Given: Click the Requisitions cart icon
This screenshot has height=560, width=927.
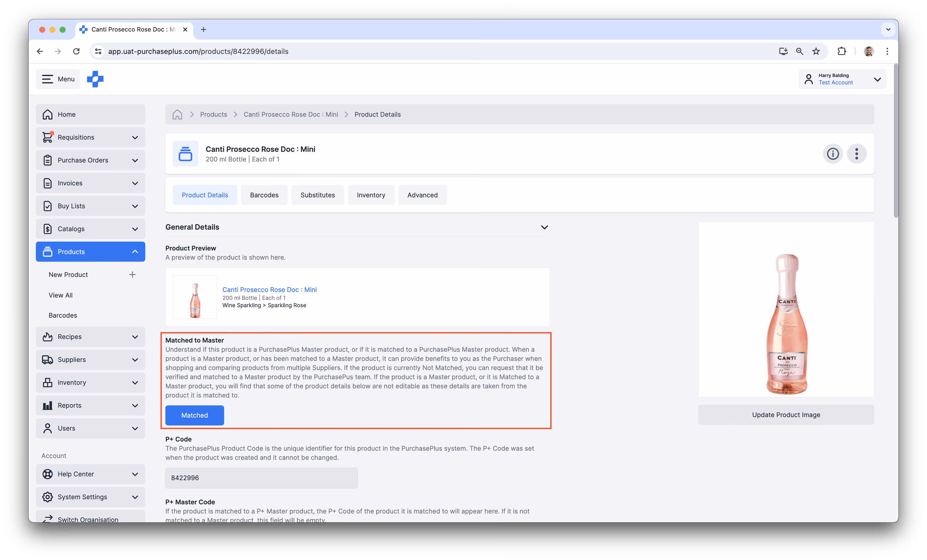Looking at the screenshot, I should (47, 137).
